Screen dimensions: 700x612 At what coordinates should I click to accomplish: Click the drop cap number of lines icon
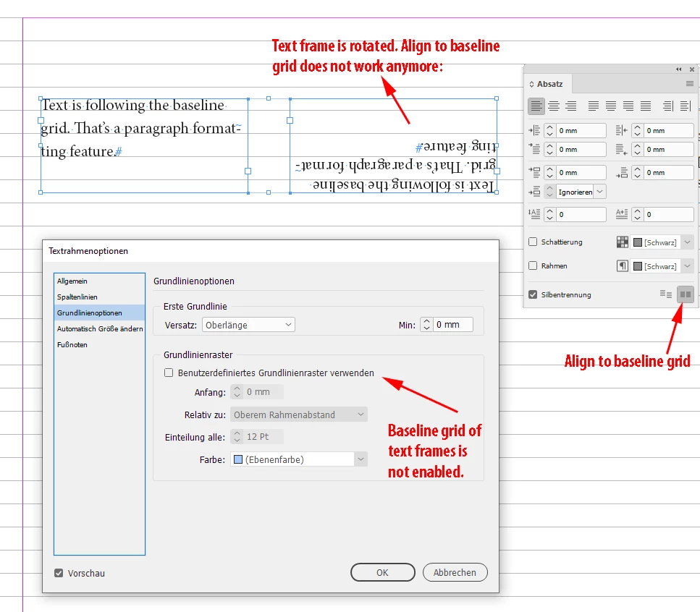534,214
